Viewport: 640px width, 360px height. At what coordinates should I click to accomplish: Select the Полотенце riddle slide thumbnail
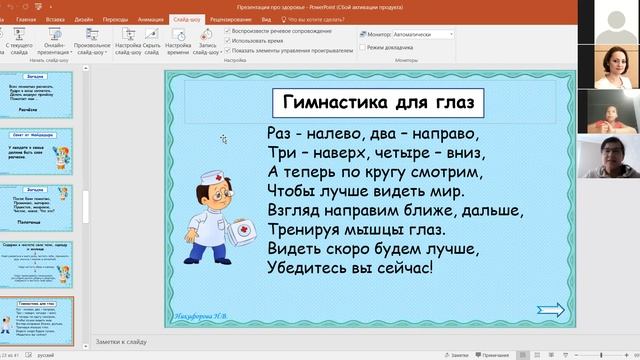tap(36, 208)
